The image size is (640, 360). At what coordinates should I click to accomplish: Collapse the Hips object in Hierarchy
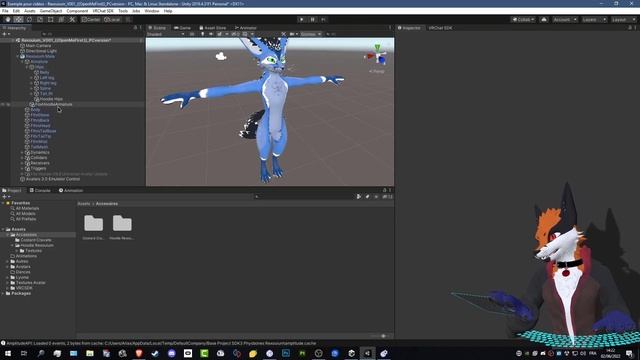point(27,67)
